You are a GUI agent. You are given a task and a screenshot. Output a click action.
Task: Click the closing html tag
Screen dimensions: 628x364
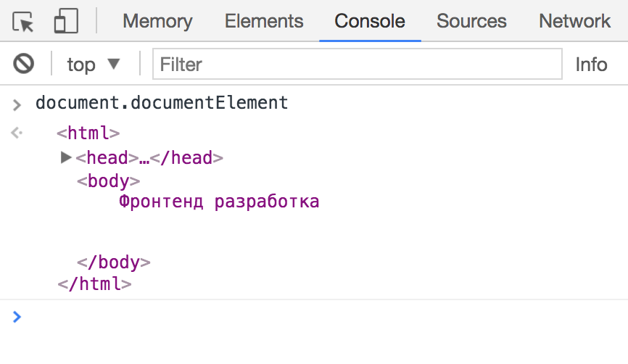tap(94, 284)
